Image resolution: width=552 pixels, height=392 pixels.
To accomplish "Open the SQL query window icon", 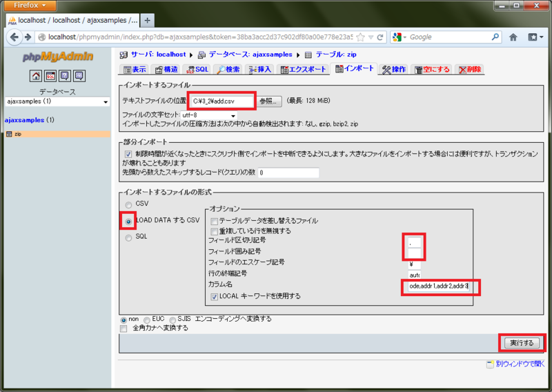I will [x=50, y=76].
